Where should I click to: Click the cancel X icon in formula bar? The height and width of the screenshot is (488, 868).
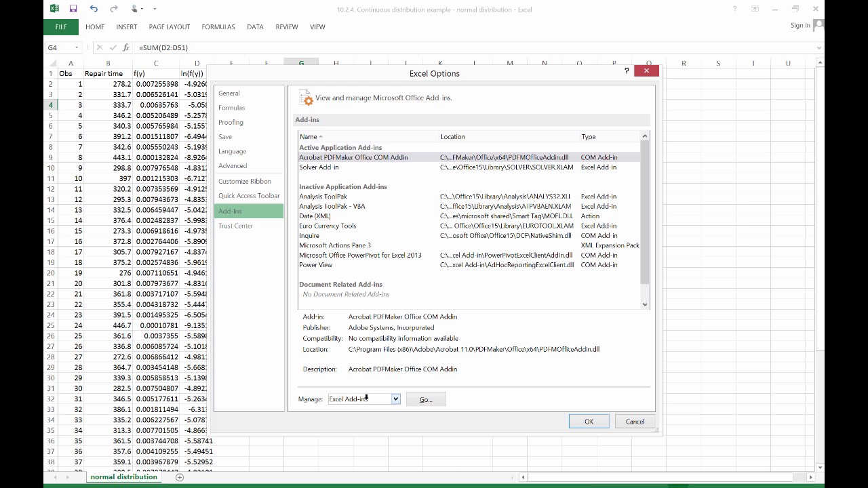click(x=100, y=47)
